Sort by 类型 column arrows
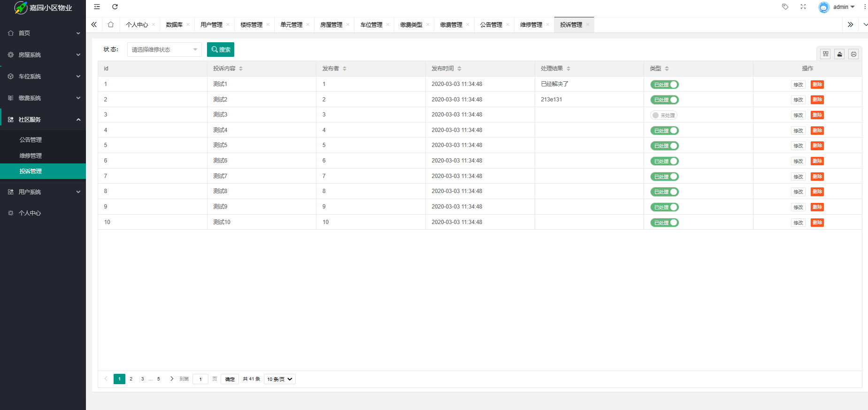Viewport: 868px width, 410px height. click(x=667, y=69)
